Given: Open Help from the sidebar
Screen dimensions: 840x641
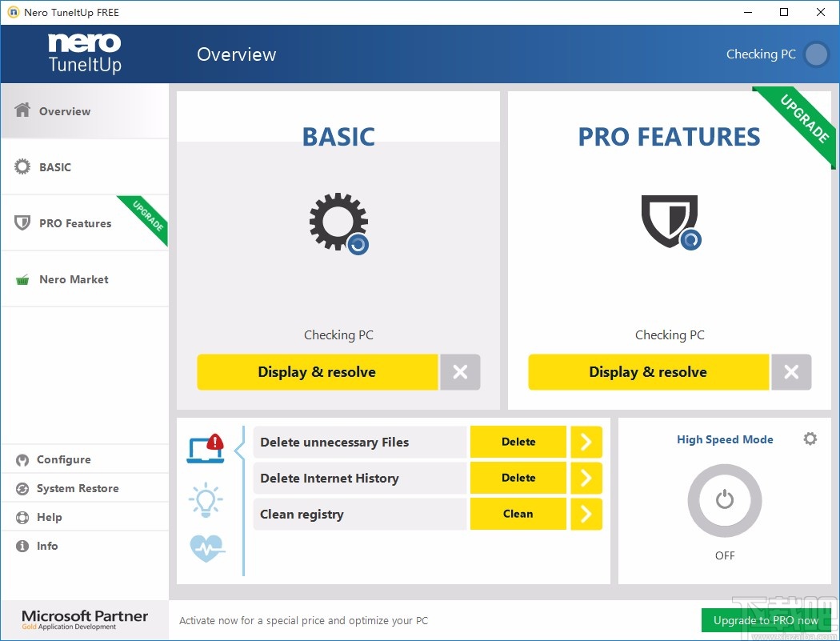Looking at the screenshot, I should pyautogui.click(x=85, y=517).
